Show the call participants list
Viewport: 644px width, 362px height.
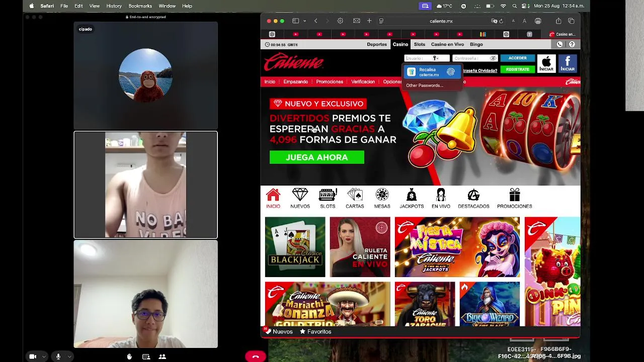point(163,356)
